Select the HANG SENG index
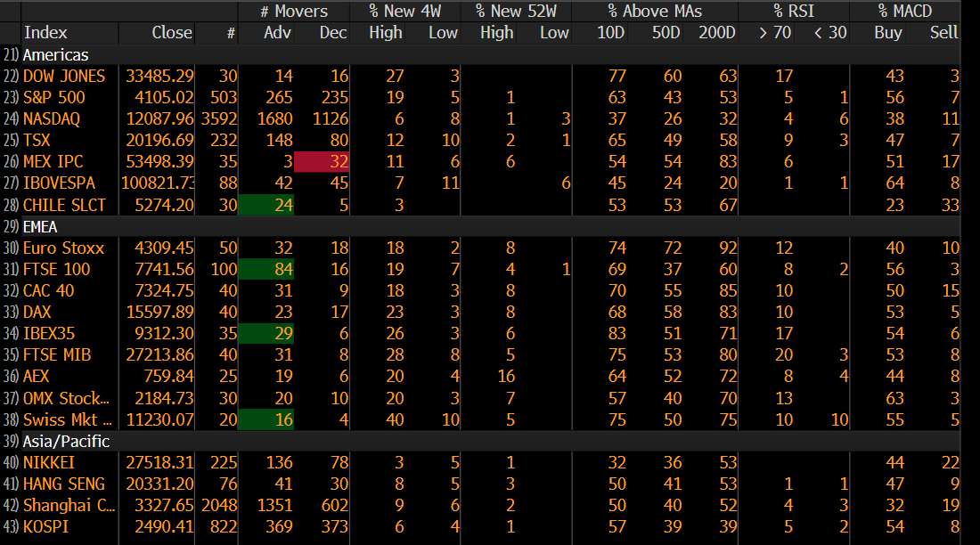The height and width of the screenshot is (545, 980). 64,484
